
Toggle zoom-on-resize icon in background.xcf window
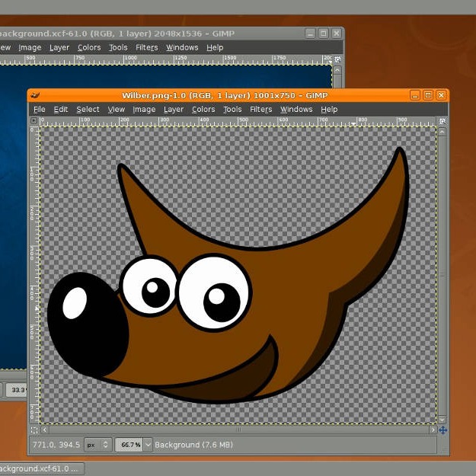pyautogui.click(x=337, y=59)
